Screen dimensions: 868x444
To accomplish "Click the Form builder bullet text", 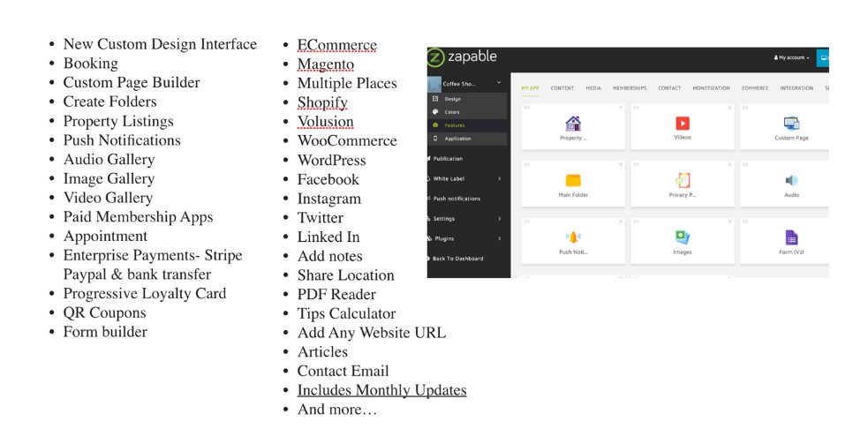I will 105,332.
